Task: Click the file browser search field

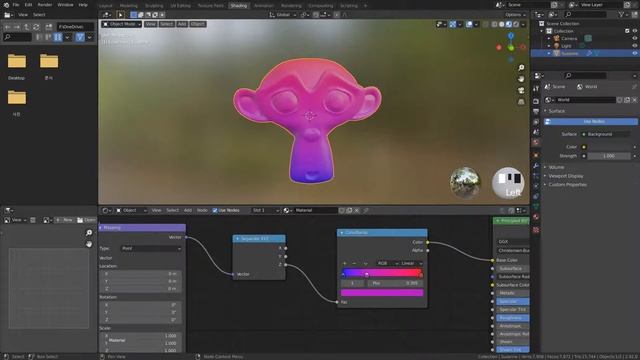Action: tap(17, 37)
